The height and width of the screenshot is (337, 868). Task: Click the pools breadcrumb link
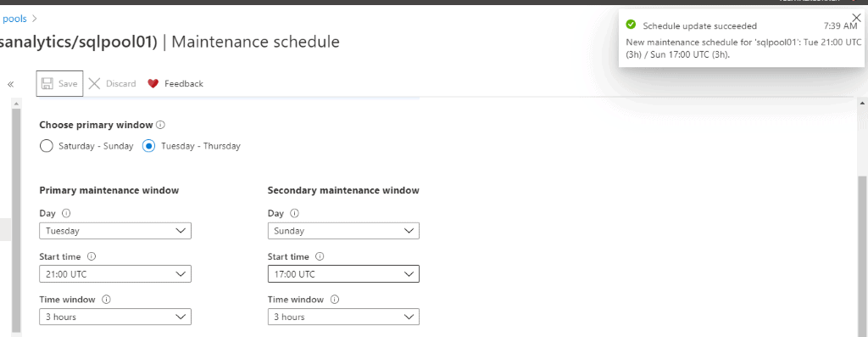(14, 19)
